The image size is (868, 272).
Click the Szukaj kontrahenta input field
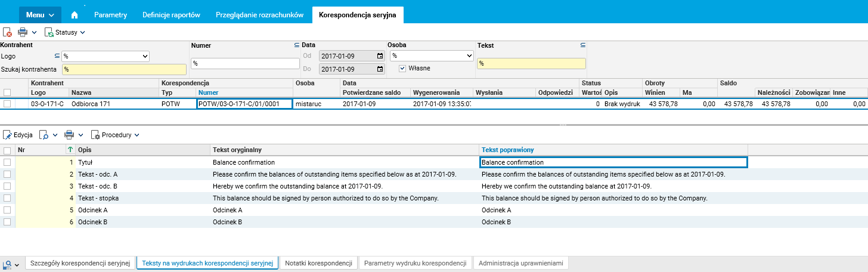124,69
